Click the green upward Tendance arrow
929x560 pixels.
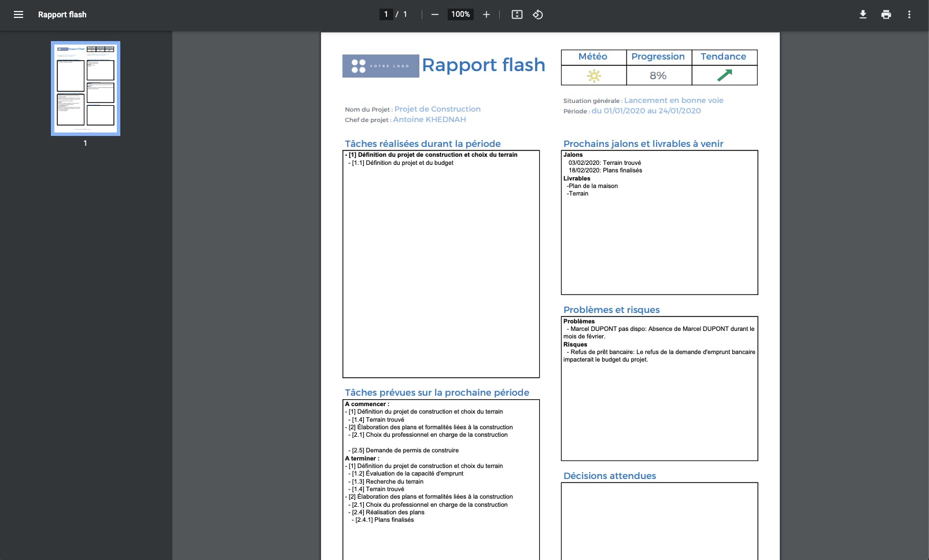click(x=725, y=75)
